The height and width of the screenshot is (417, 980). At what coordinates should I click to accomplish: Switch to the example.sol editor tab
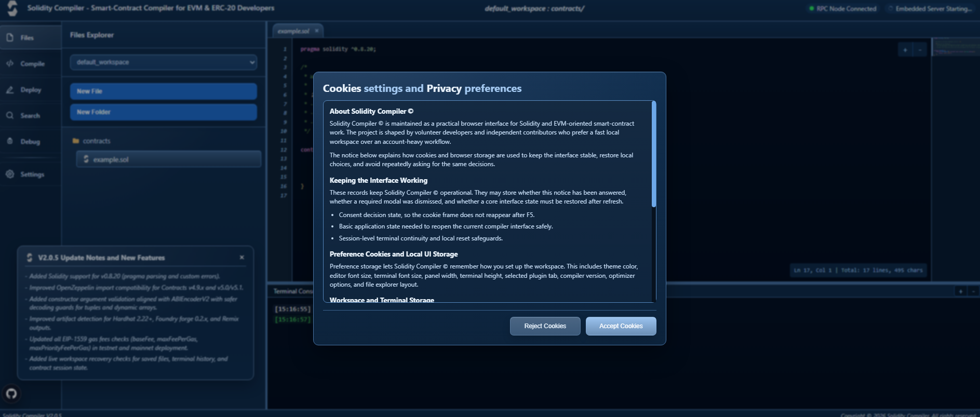293,31
